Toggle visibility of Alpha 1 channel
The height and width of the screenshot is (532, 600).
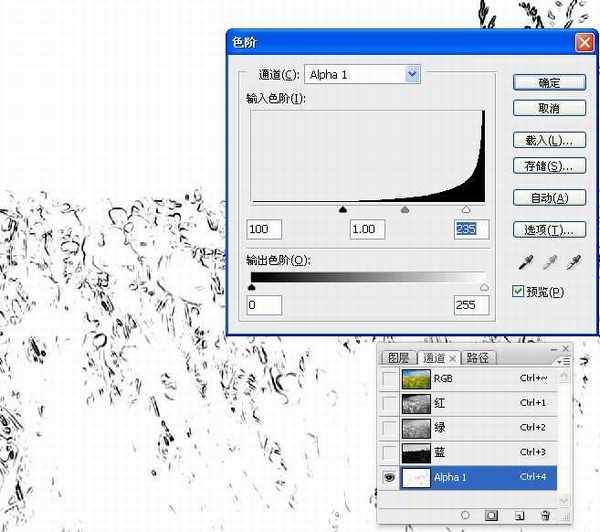[389, 477]
